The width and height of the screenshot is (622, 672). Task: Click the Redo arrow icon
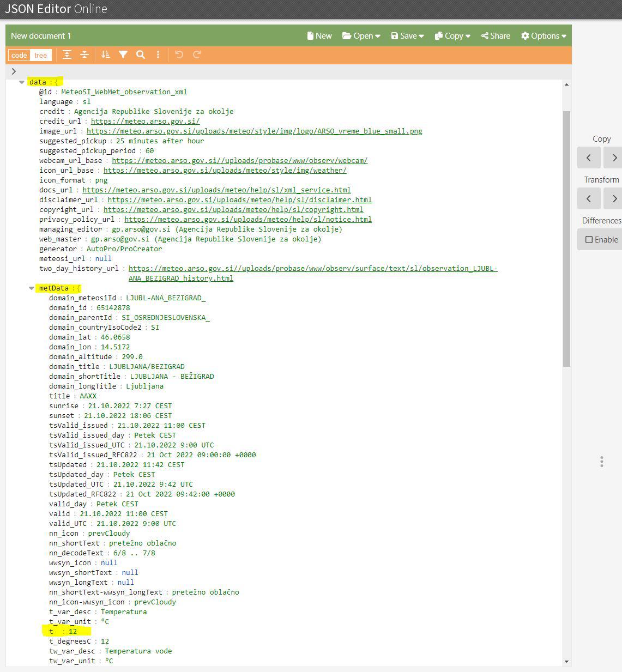(x=197, y=55)
